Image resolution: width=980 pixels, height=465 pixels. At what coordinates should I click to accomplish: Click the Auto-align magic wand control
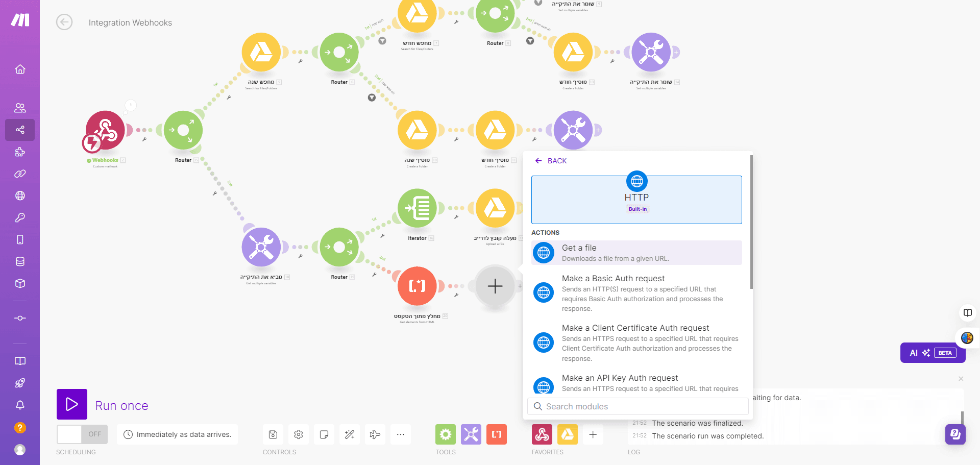click(x=350, y=434)
